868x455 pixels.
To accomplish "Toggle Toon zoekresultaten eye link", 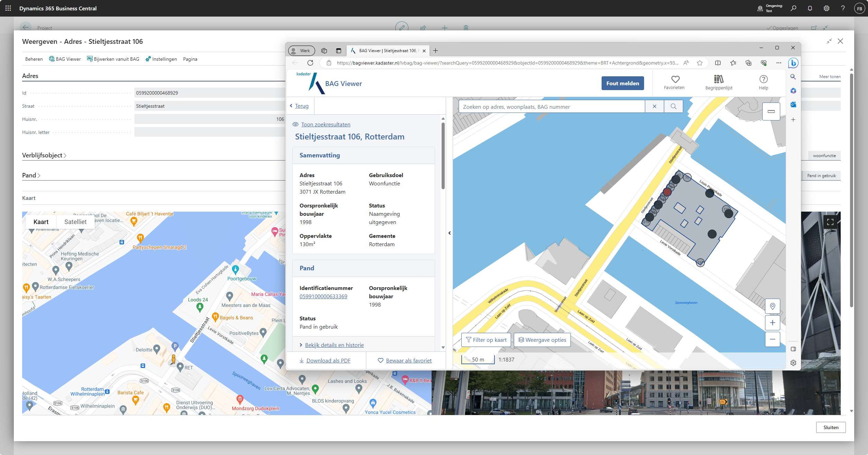I will (325, 125).
